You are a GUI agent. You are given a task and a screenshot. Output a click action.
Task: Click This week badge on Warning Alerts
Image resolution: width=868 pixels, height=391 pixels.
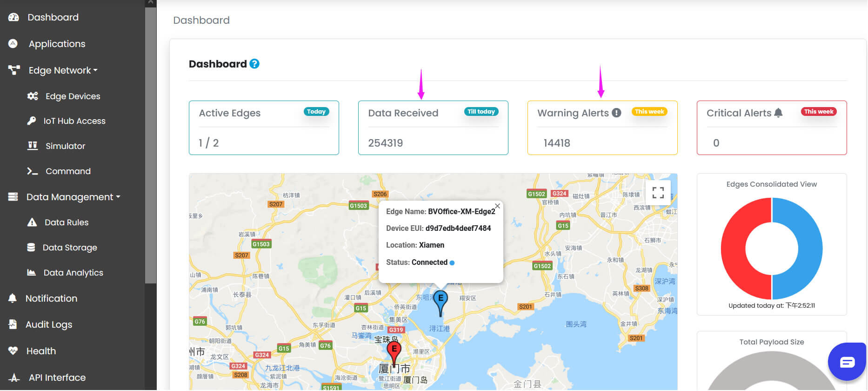click(649, 112)
